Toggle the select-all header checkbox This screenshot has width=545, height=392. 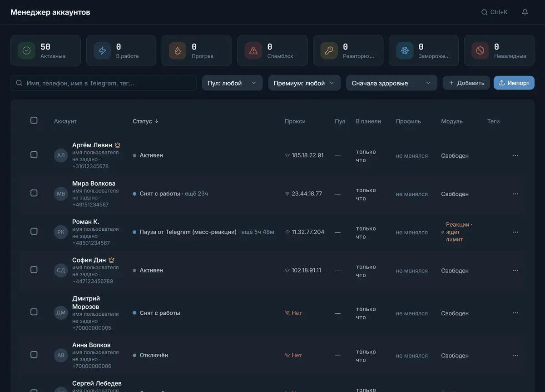tap(34, 120)
